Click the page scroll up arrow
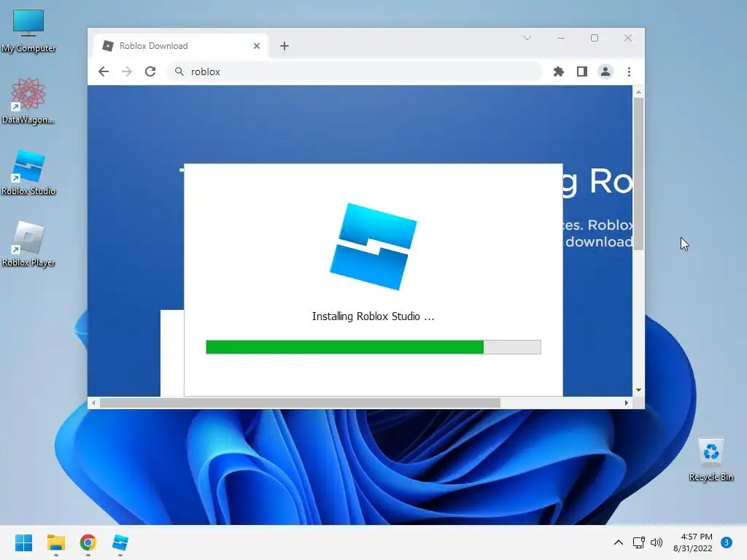747x560 pixels. coord(638,92)
